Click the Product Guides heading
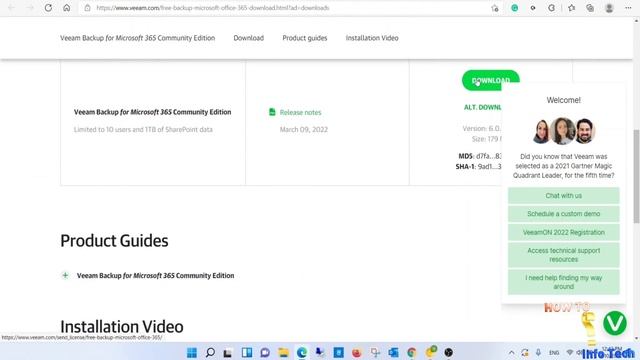 click(114, 241)
